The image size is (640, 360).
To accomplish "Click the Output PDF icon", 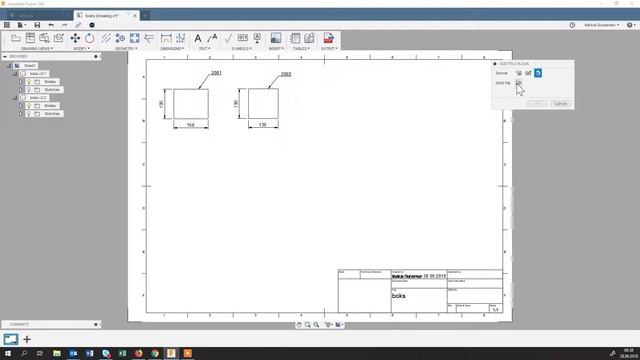I will (x=329, y=38).
